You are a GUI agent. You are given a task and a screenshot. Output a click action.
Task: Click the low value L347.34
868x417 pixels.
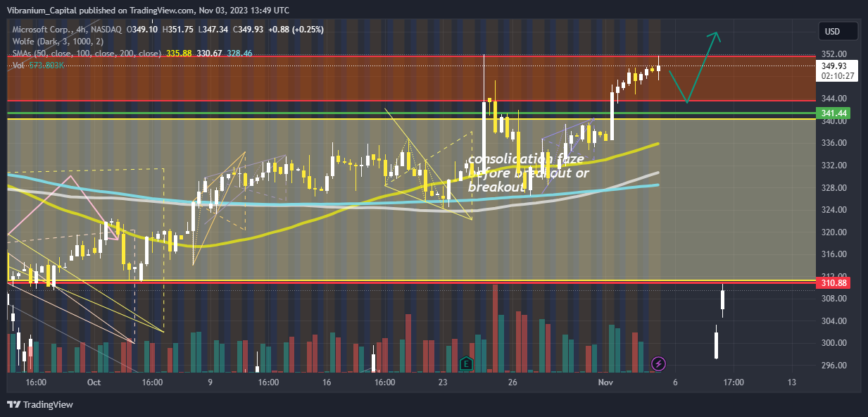tap(214, 29)
